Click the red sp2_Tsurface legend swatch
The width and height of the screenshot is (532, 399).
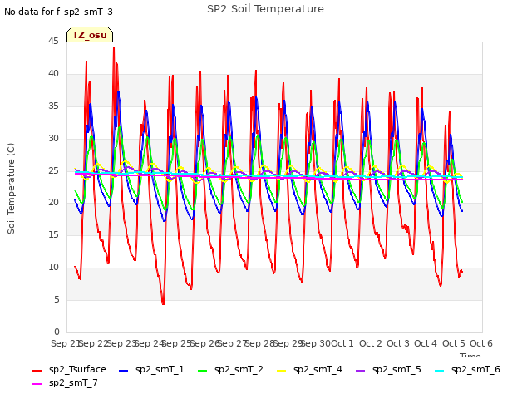click(x=37, y=371)
